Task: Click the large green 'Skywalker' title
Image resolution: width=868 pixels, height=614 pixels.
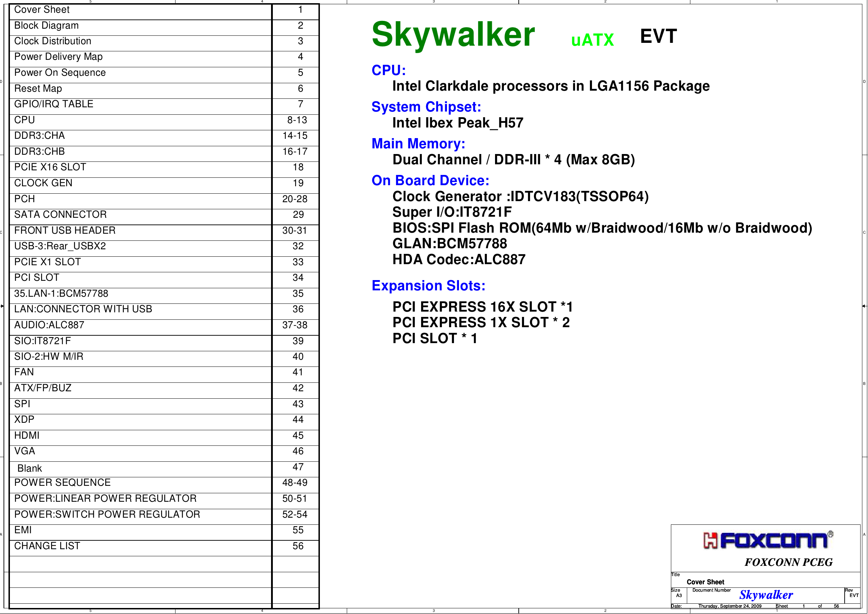Action: [x=453, y=35]
